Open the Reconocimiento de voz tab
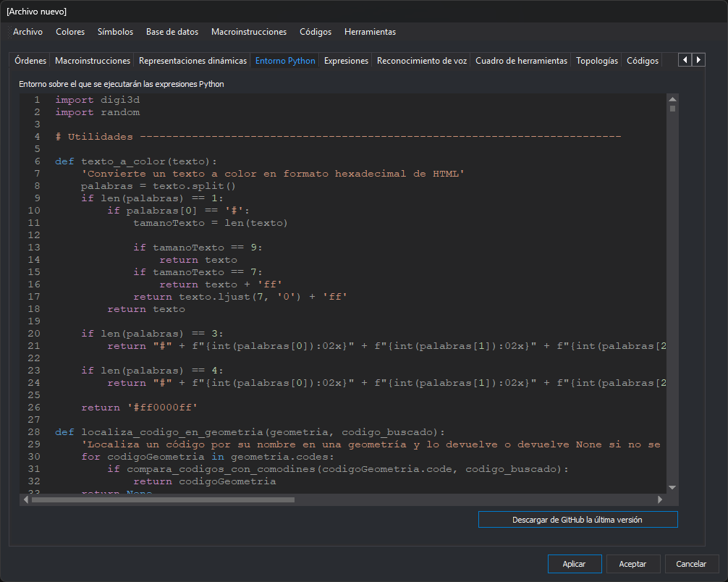Screen dimensions: 728x582 click(422, 60)
